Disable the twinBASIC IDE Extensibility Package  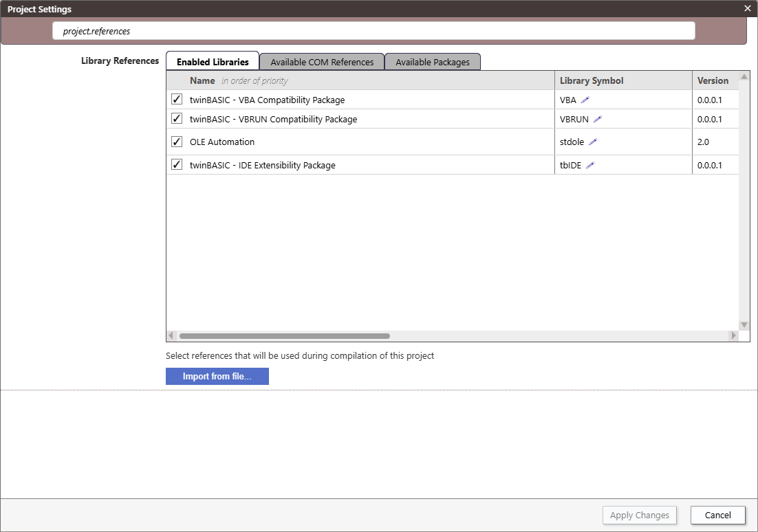177,165
